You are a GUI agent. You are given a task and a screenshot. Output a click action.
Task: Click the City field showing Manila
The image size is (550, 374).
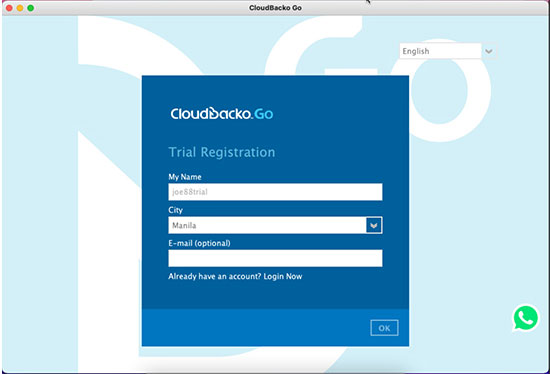coord(267,225)
